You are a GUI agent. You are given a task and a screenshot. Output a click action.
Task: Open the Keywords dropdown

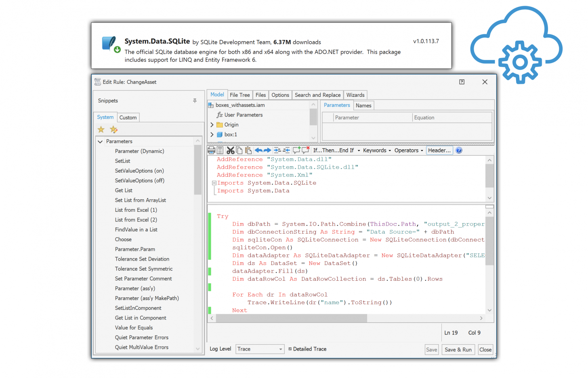click(377, 150)
